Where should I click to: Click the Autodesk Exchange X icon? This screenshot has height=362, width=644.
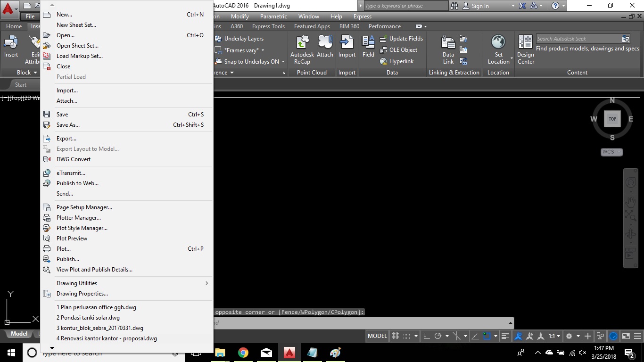(522, 6)
